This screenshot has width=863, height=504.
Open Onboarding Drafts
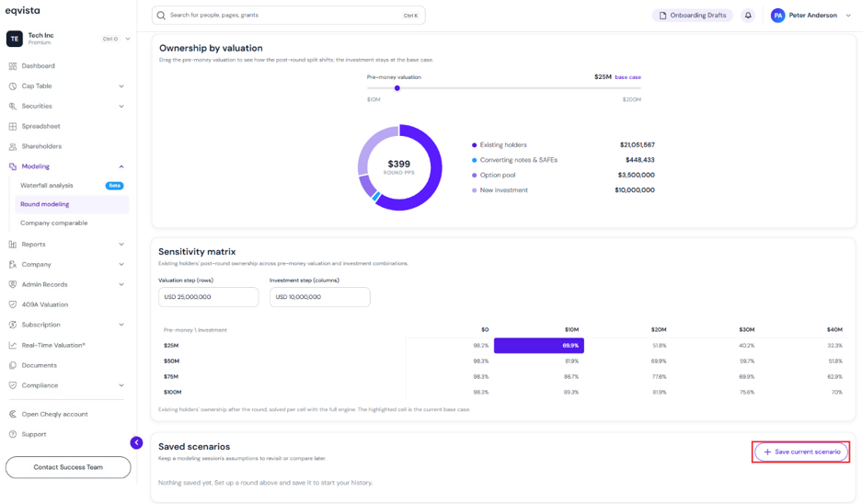pos(693,16)
